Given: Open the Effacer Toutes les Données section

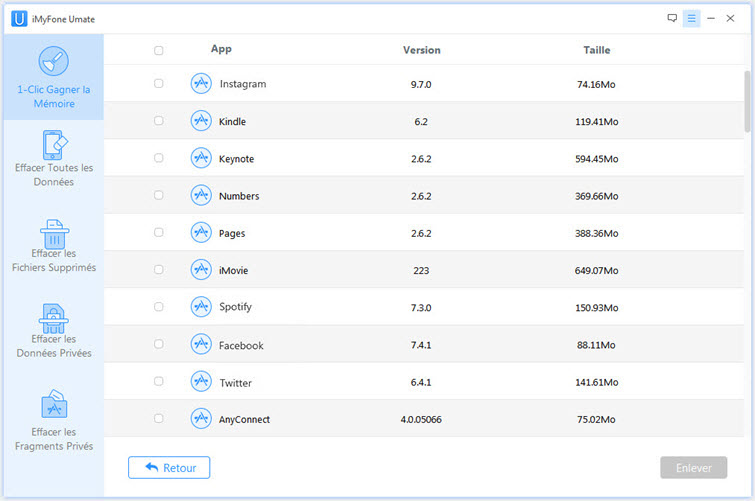Looking at the screenshot, I should 53,158.
